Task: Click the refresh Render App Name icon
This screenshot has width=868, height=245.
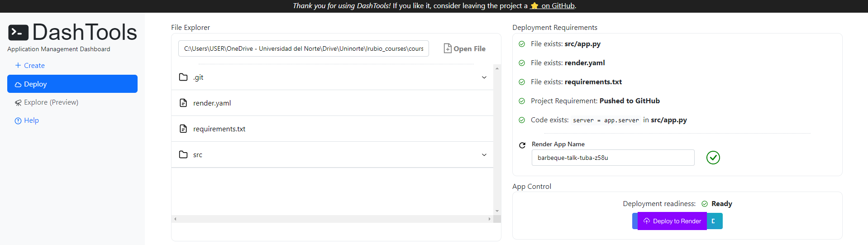Action: [x=522, y=145]
